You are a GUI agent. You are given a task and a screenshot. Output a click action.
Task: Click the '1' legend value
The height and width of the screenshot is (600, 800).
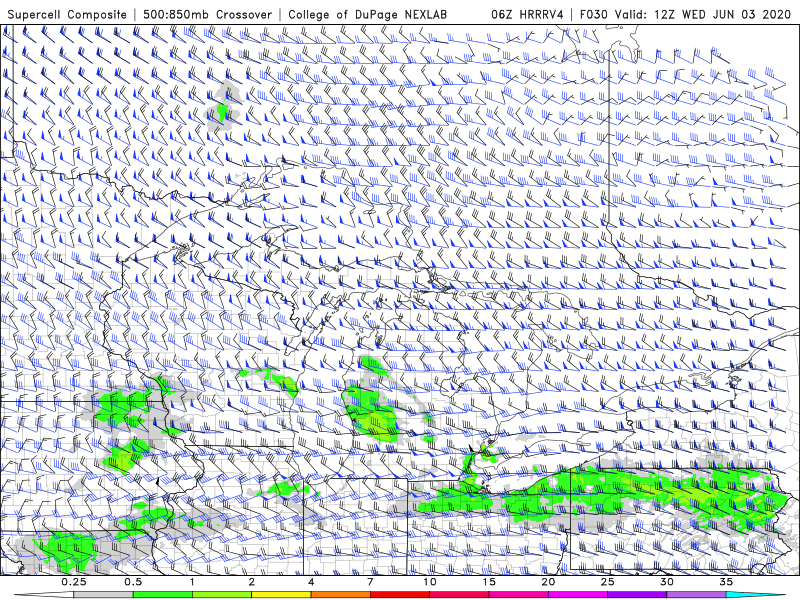coord(192,582)
